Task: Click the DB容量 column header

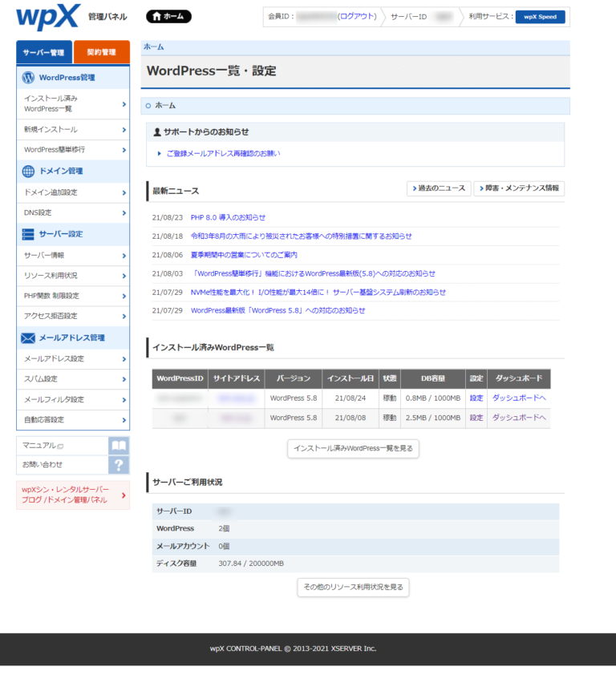Action: coord(433,378)
